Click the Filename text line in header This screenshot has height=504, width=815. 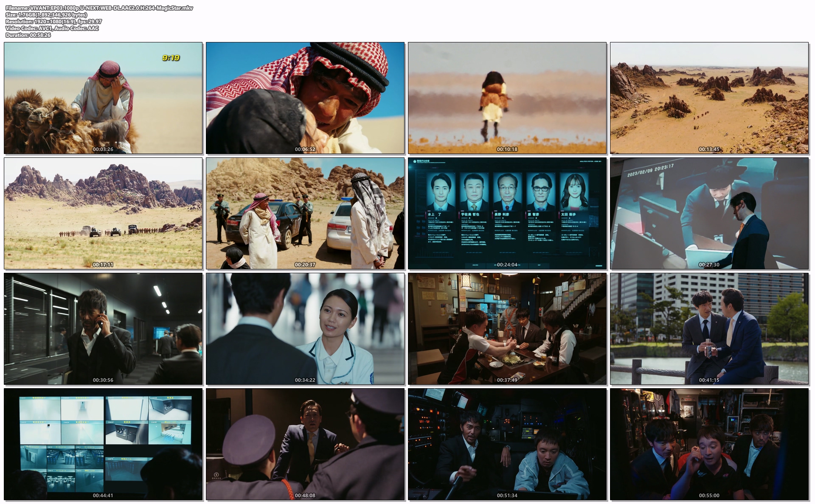[x=99, y=8]
